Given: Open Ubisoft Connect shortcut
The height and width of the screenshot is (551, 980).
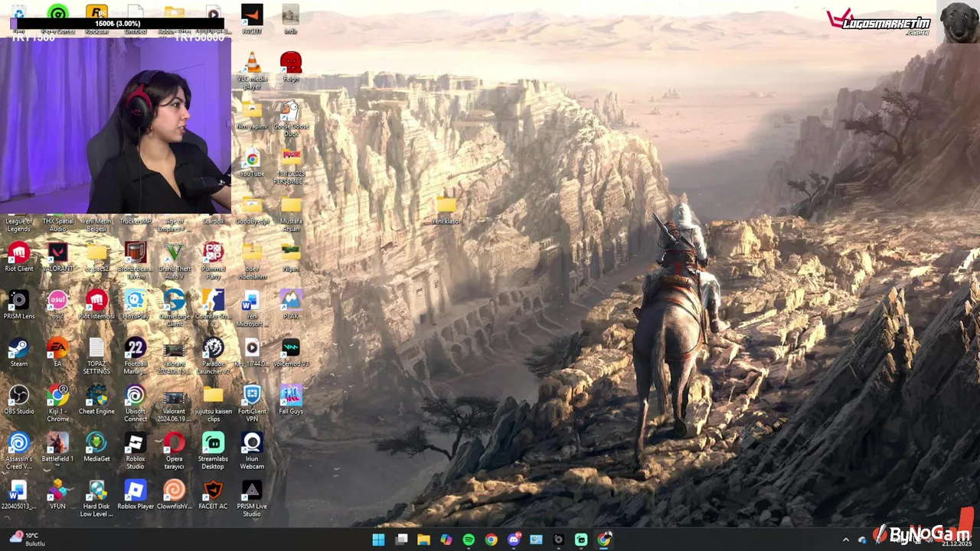Looking at the screenshot, I should point(135,403).
